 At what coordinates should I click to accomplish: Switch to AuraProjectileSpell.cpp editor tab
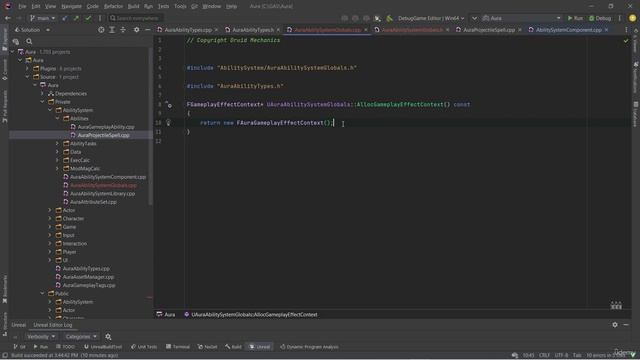(x=489, y=30)
